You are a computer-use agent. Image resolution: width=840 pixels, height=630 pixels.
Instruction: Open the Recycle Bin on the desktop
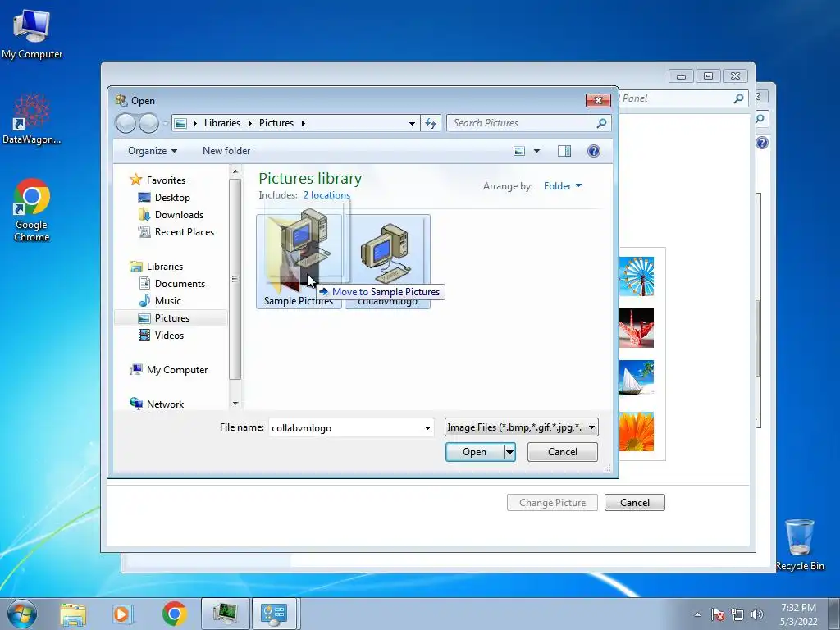799,545
